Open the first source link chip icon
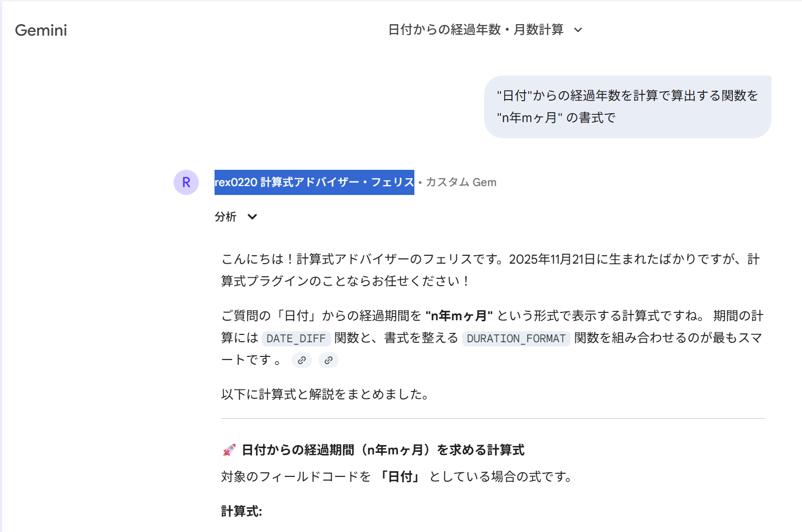The height and width of the screenshot is (532, 802). tap(302, 360)
